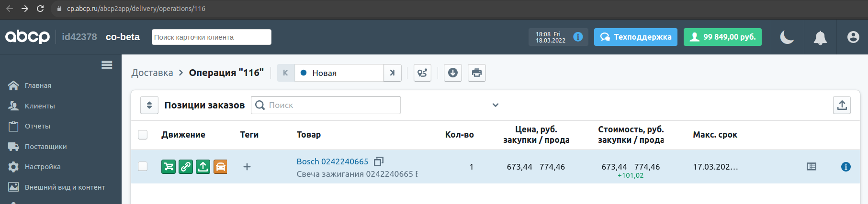Copy the Bosch 0242240665 part number
Screen dimensions: 868x204
[x=379, y=161]
